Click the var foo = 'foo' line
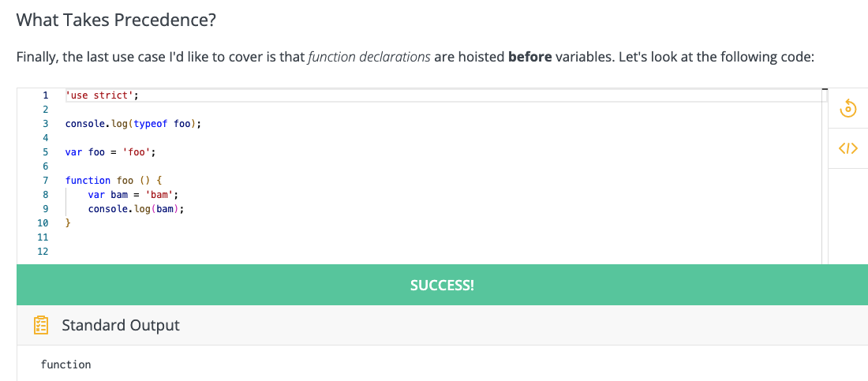Image resolution: width=868 pixels, height=381 pixels. click(x=110, y=151)
